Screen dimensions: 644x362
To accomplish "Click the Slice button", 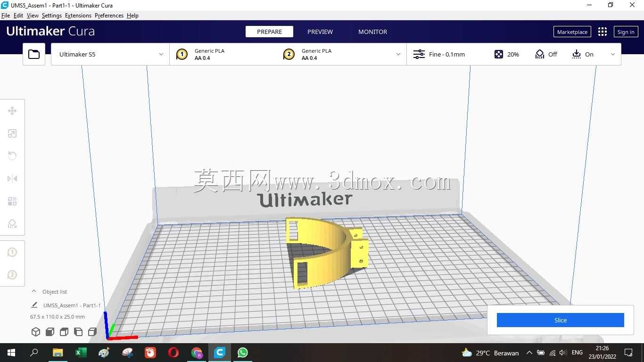I will click(x=560, y=320).
